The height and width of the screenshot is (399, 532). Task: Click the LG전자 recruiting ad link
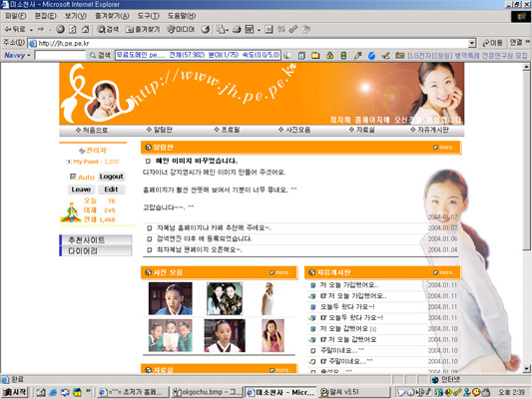point(467,55)
